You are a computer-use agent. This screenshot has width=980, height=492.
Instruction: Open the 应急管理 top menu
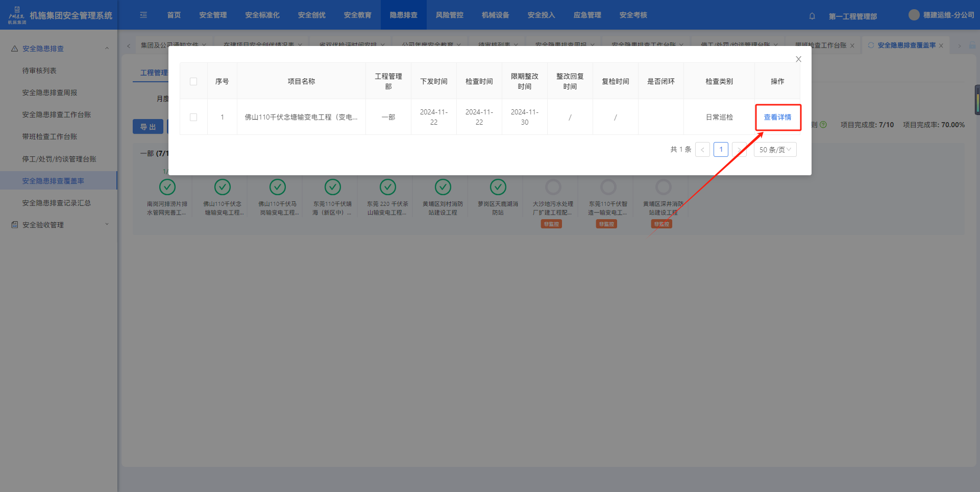point(587,15)
